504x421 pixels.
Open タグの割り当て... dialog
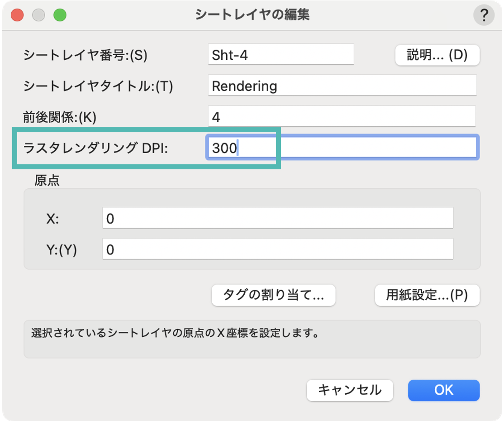[x=274, y=295]
